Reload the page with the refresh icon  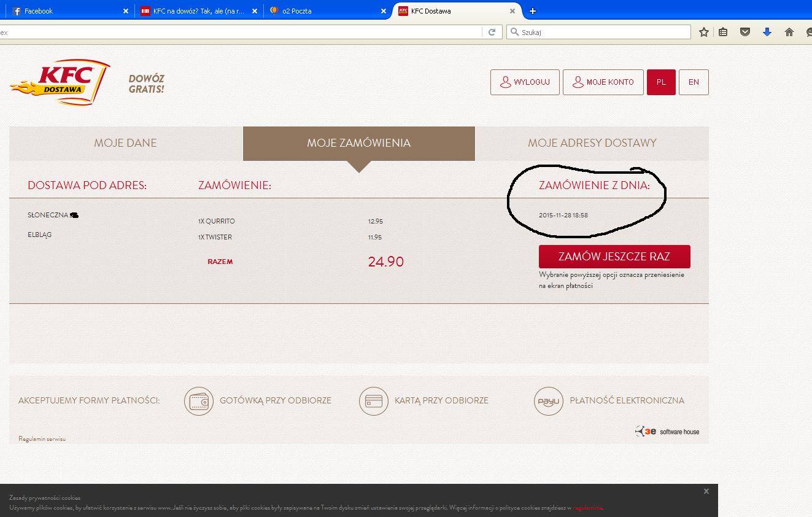[492, 32]
